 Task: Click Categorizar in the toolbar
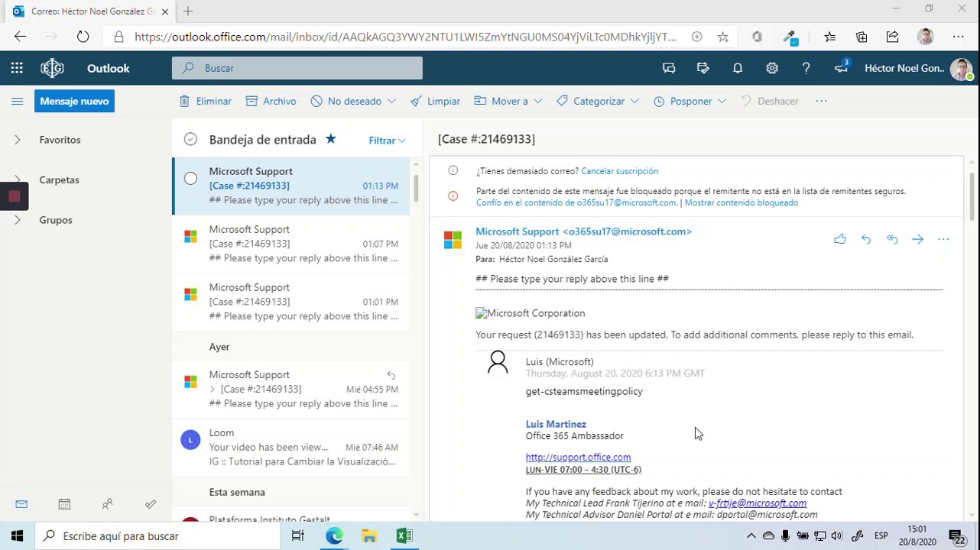click(x=590, y=101)
